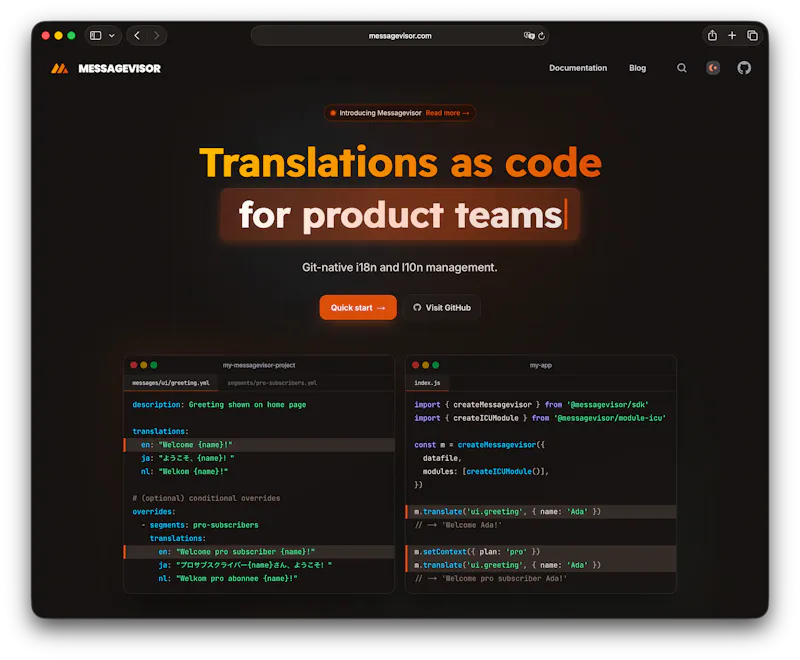The height and width of the screenshot is (660, 800).
Task: Click the Quick start button
Action: point(358,308)
